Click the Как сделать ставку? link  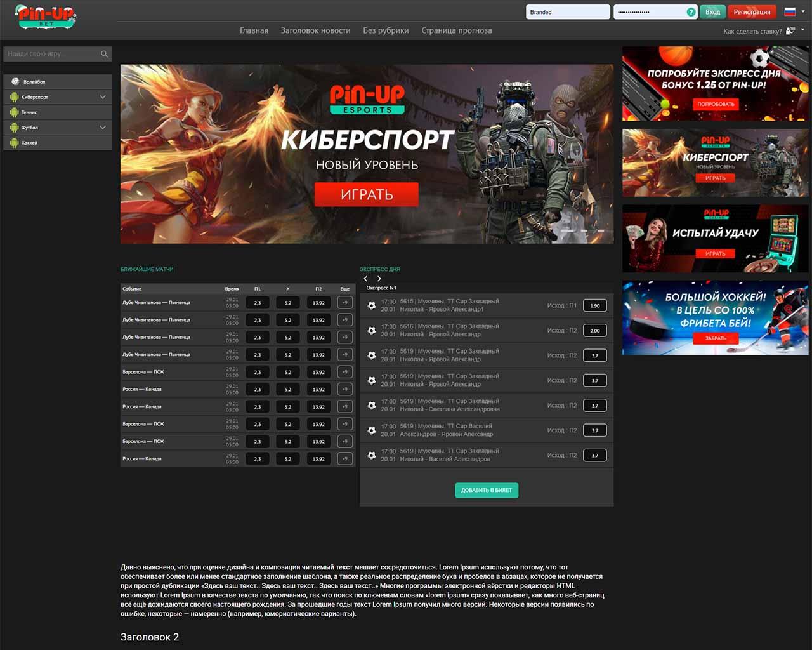[752, 31]
